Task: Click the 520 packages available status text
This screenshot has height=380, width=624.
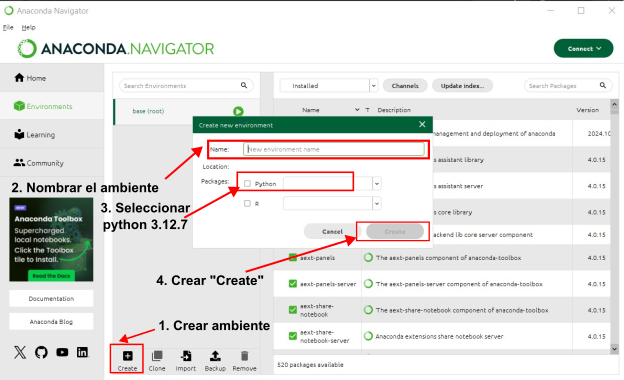Action: [310, 364]
